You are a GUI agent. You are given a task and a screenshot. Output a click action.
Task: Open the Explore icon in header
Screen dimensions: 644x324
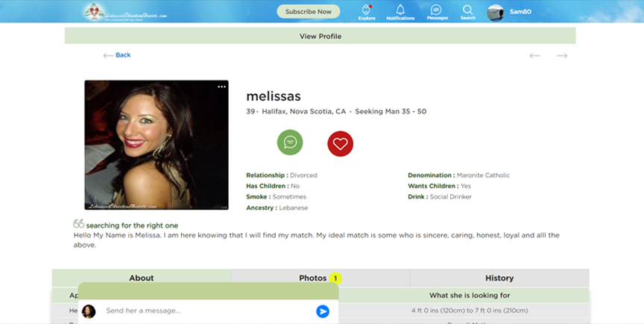click(x=367, y=11)
